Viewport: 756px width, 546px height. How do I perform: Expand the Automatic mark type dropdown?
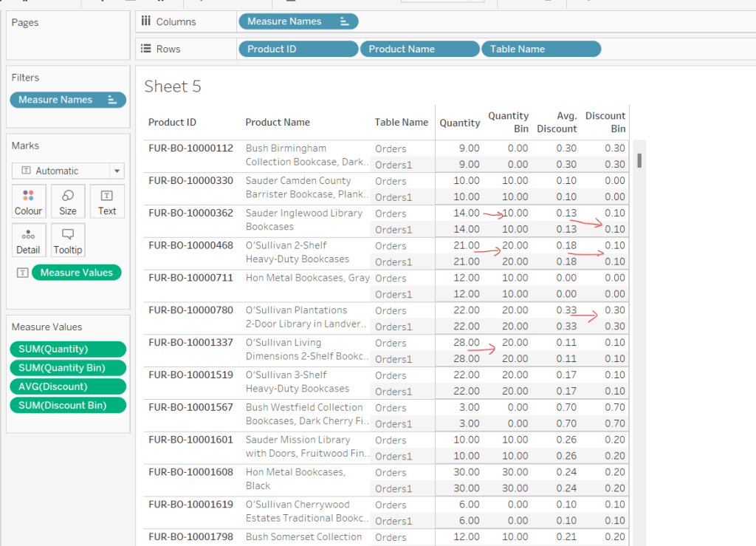pos(117,171)
